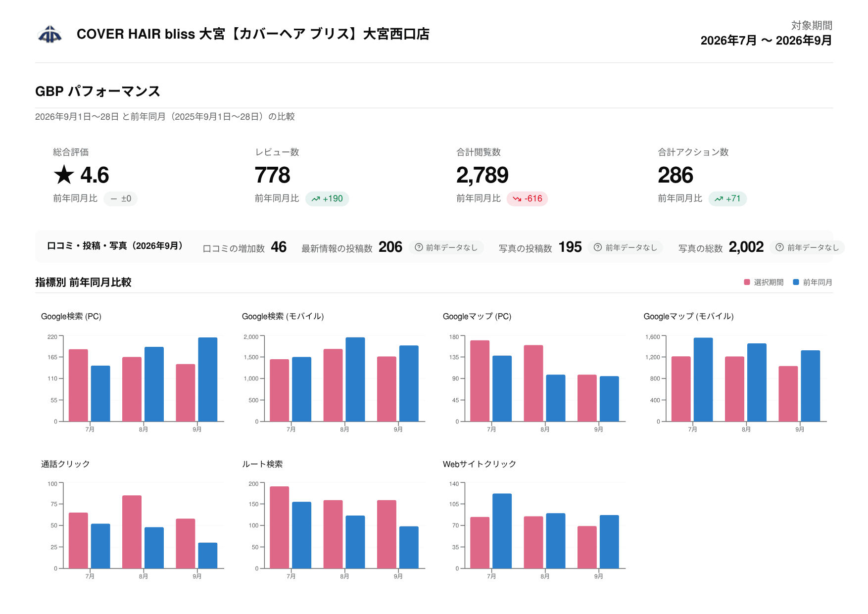Click the 口コミの増加数 value 46
Image resolution: width=868 pixels, height=614 pixels.
click(279, 247)
